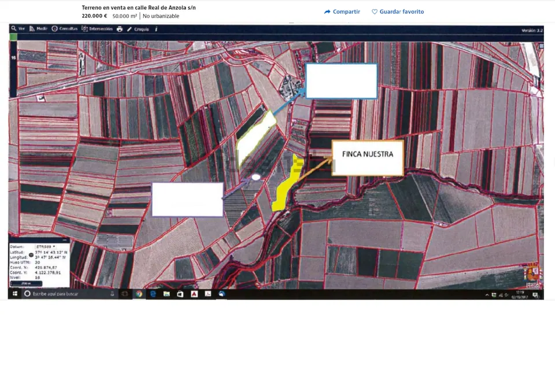The image size is (555, 392).
Task: Open the Consultas tool in map toolbar
Action: (64, 29)
